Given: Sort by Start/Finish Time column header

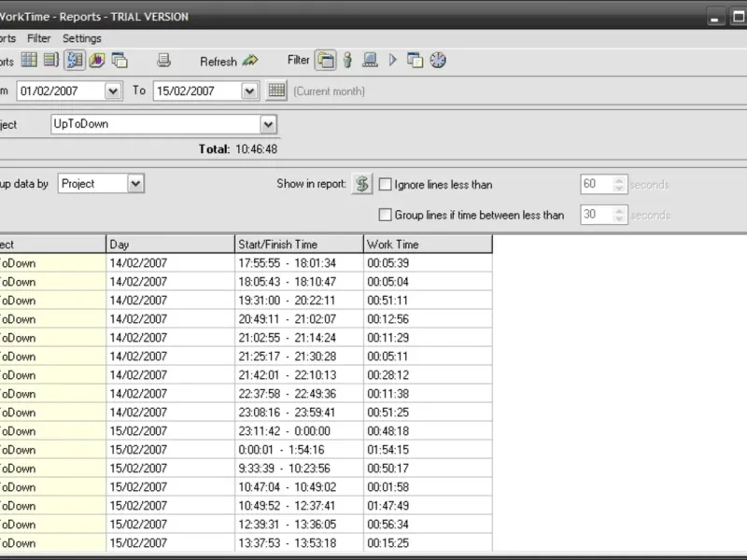Looking at the screenshot, I should [x=299, y=245].
